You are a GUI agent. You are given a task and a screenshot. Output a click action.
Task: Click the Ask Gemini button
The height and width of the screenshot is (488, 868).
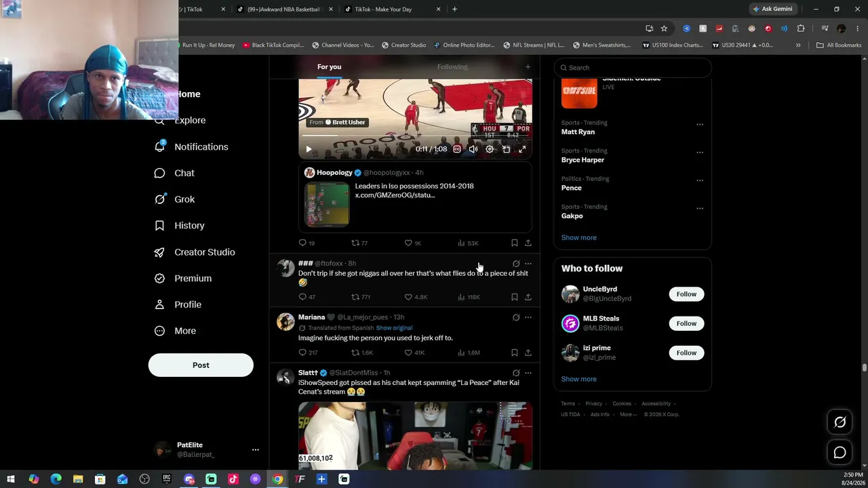772,9
